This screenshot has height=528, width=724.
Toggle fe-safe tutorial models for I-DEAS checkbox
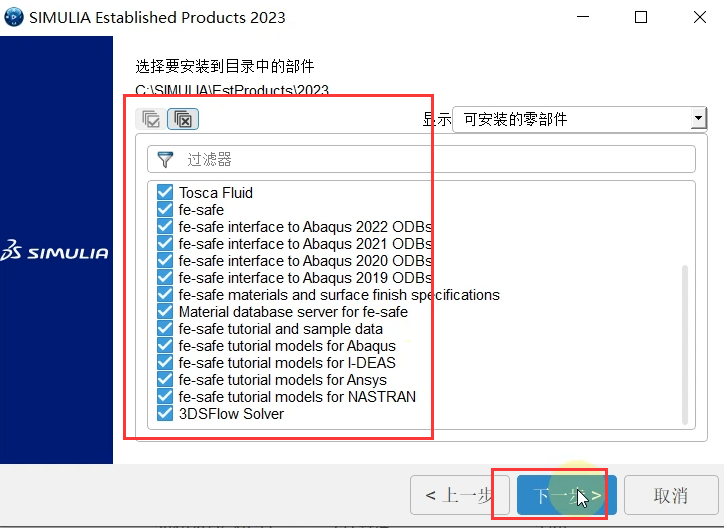165,363
